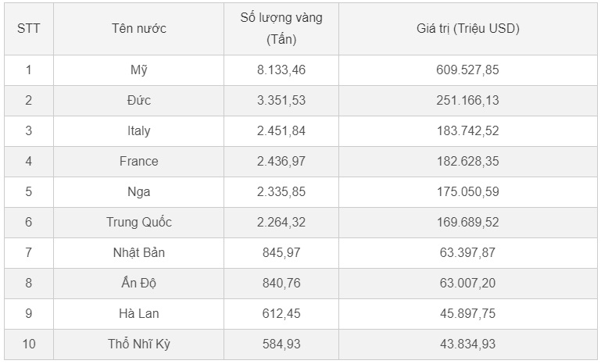This screenshot has height=364, width=601.
Task: Click the Trung Quốc cell
Action: [x=138, y=222]
